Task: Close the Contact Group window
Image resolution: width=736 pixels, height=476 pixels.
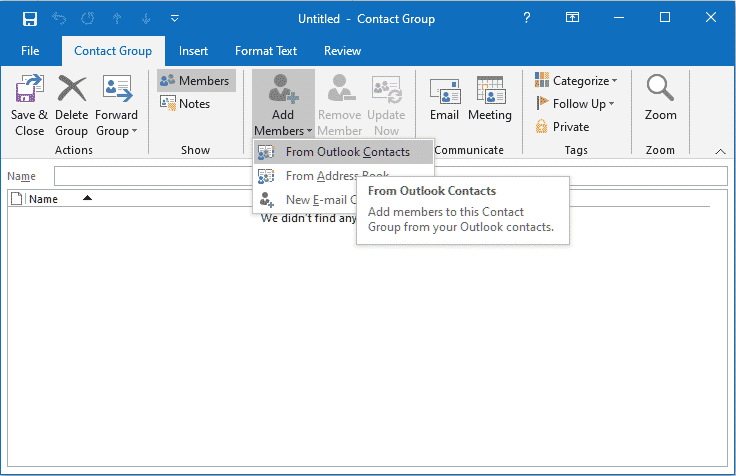Action: point(711,18)
